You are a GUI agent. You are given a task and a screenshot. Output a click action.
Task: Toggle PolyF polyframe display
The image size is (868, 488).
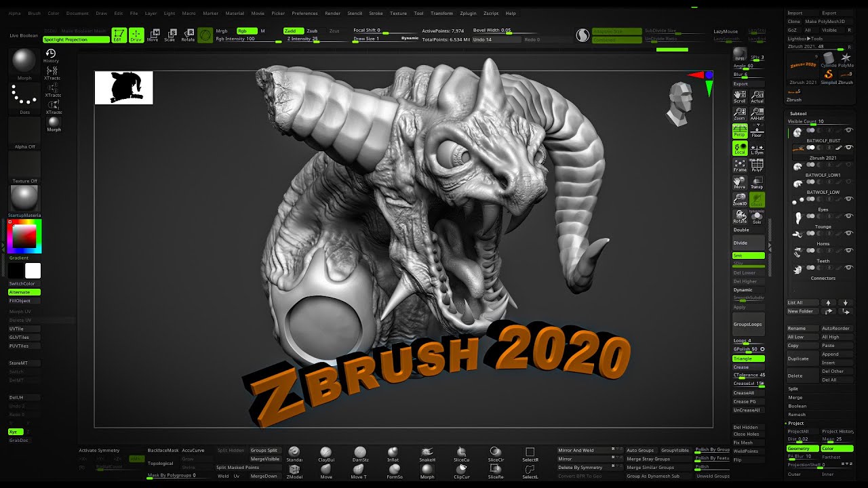[757, 165]
